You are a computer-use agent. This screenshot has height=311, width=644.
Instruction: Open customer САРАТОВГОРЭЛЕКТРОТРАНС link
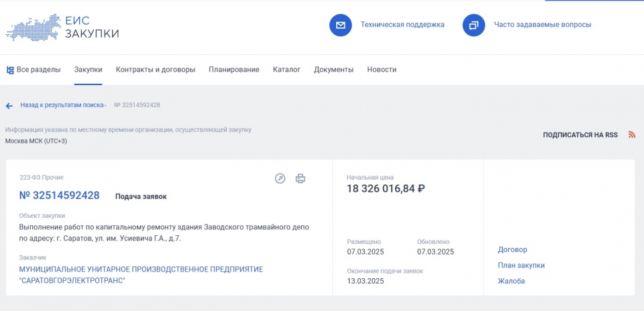(142, 275)
